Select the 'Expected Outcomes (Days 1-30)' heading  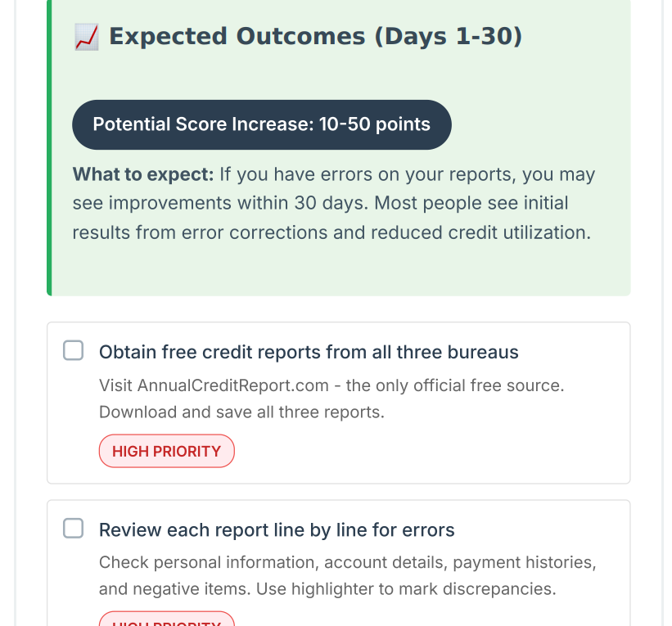click(315, 37)
